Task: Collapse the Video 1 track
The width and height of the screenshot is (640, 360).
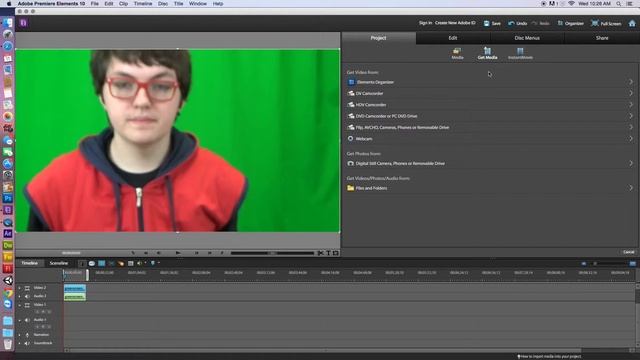Action: coord(19,305)
